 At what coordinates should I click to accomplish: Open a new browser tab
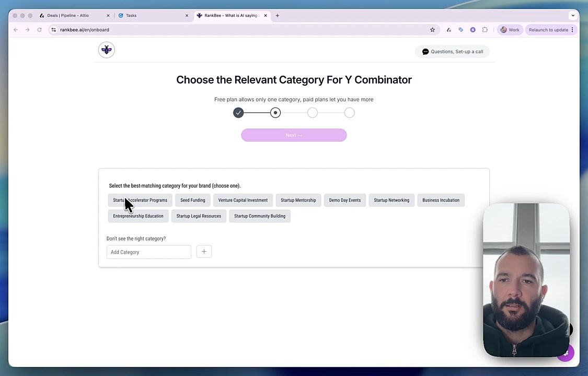pos(278,16)
